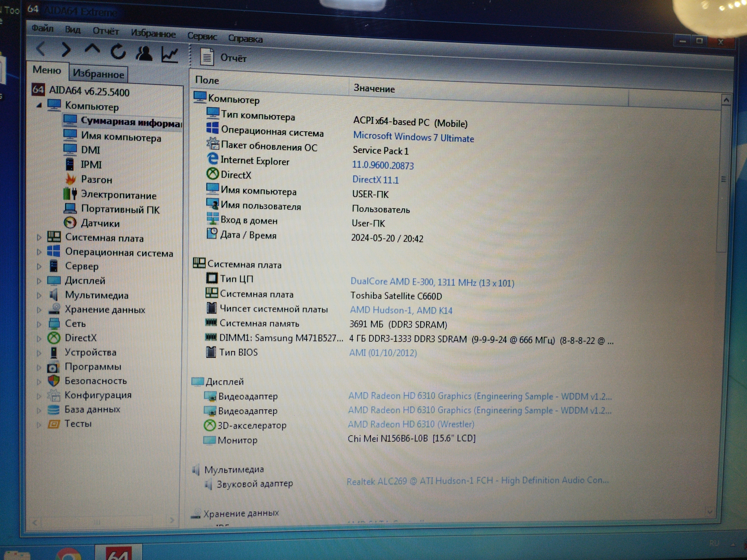Click Тесты icon in tree
Viewport: 747px width, 560px height.
[x=54, y=424]
